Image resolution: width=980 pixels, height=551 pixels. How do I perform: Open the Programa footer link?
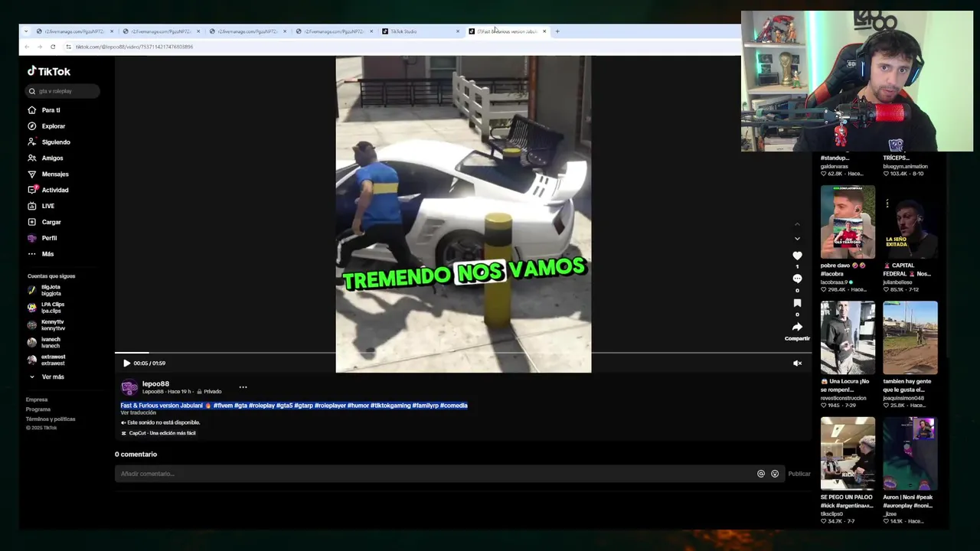tap(38, 409)
